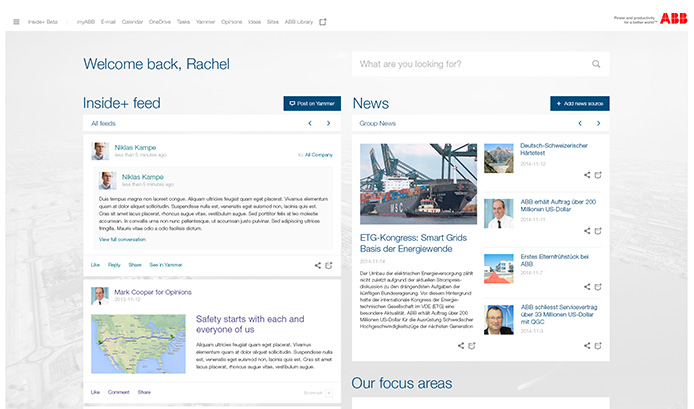Open ABB Library in top navigation
Screen dimensions: 694x409
click(x=299, y=22)
